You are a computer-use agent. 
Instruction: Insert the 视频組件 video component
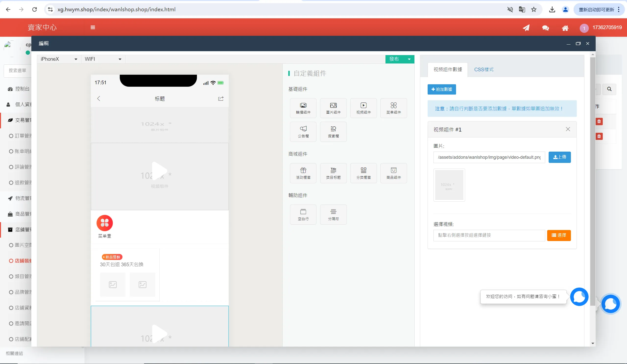(x=363, y=108)
